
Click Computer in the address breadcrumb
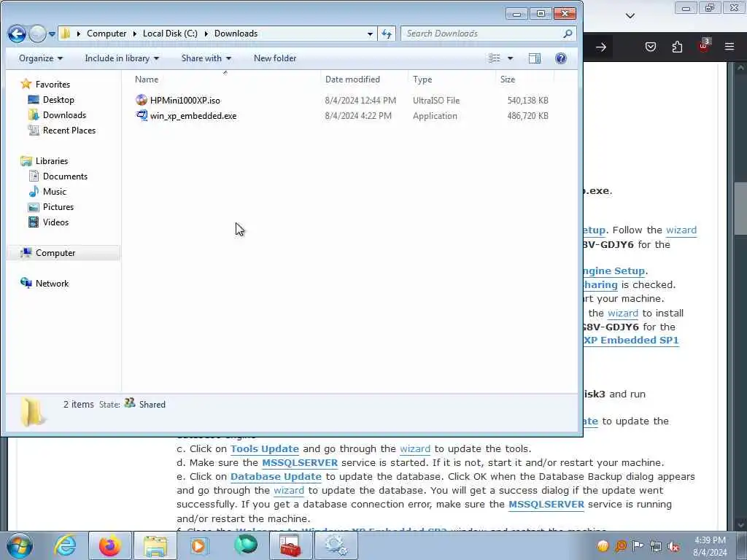[107, 34]
